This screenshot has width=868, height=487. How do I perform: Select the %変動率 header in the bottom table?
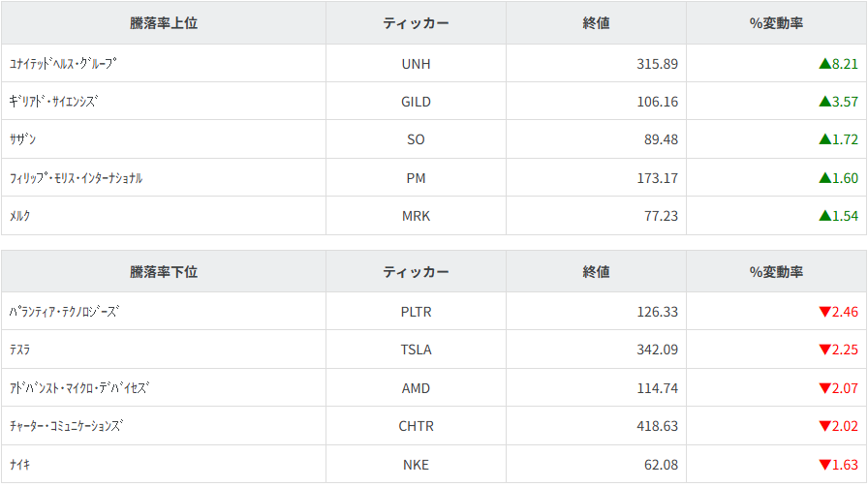pos(776,272)
